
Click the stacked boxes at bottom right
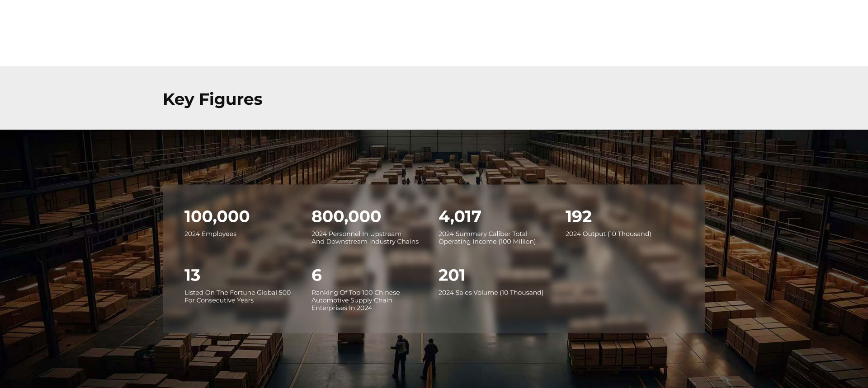[x=769, y=343]
